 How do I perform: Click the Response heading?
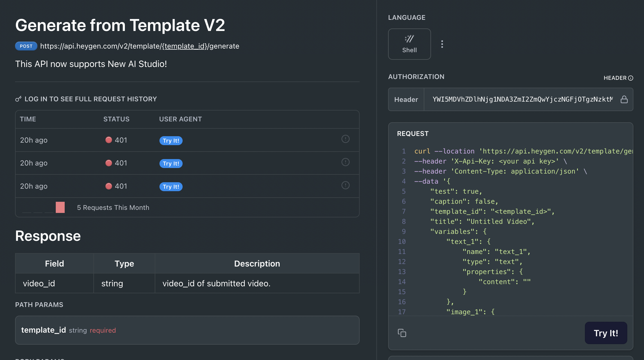tap(48, 236)
